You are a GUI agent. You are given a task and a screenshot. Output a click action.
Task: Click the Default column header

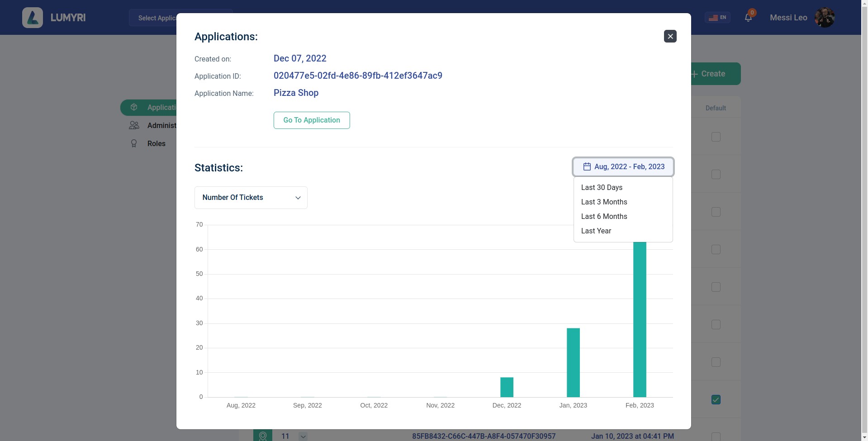pos(716,108)
